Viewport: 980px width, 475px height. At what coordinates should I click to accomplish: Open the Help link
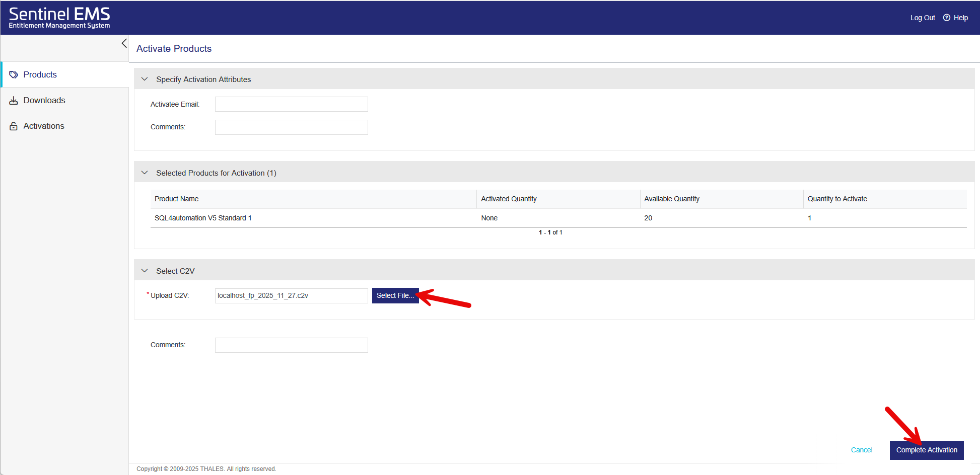point(961,18)
